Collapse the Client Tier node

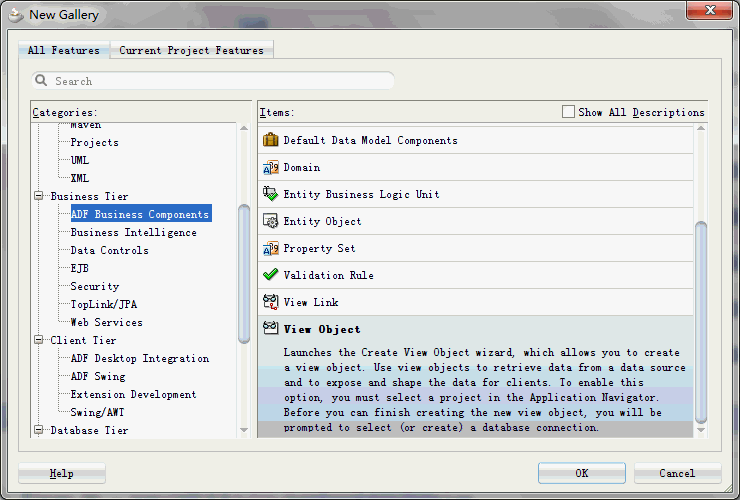tap(39, 339)
